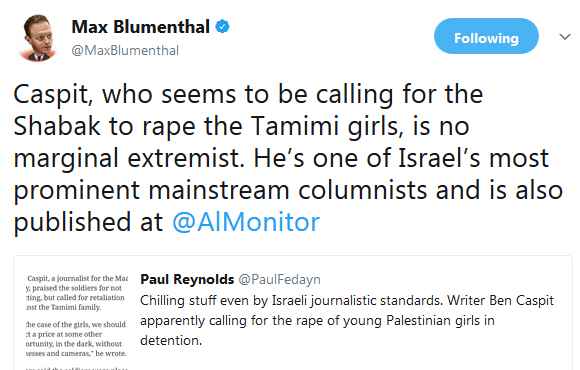Click the blue verified checkmark badge

pyautogui.click(x=222, y=27)
